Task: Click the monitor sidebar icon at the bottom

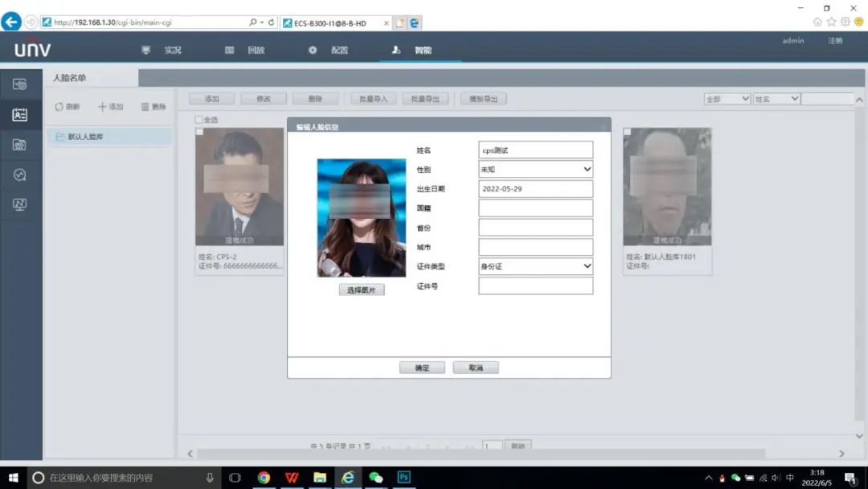Action: (x=20, y=204)
